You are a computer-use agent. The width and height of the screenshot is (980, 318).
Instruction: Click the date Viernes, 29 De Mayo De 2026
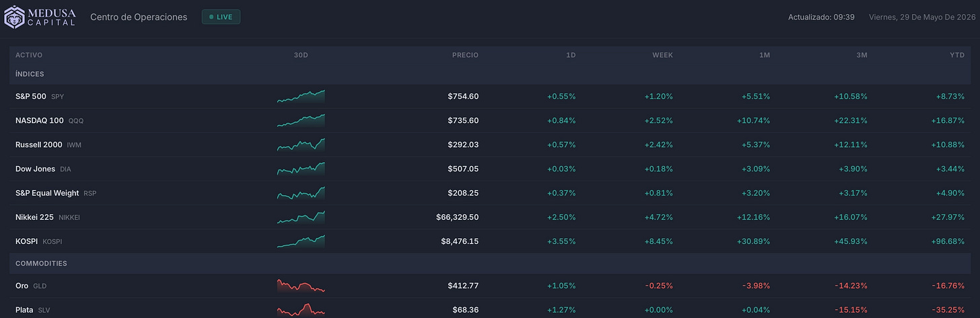tap(921, 17)
